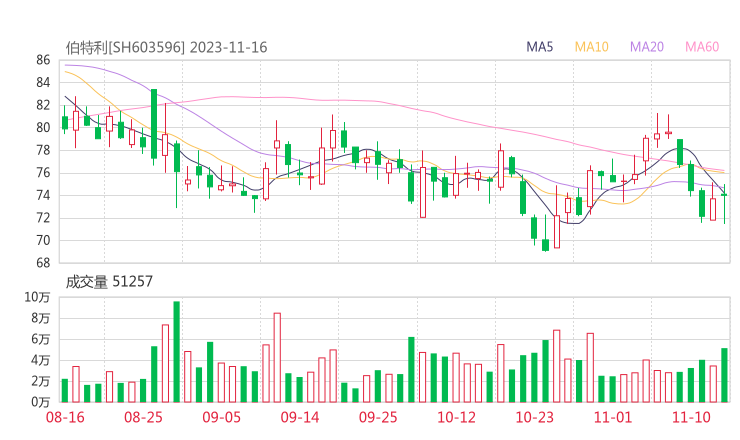Click the 84 price axis label
This screenshot has width=740, height=440.
point(43,83)
